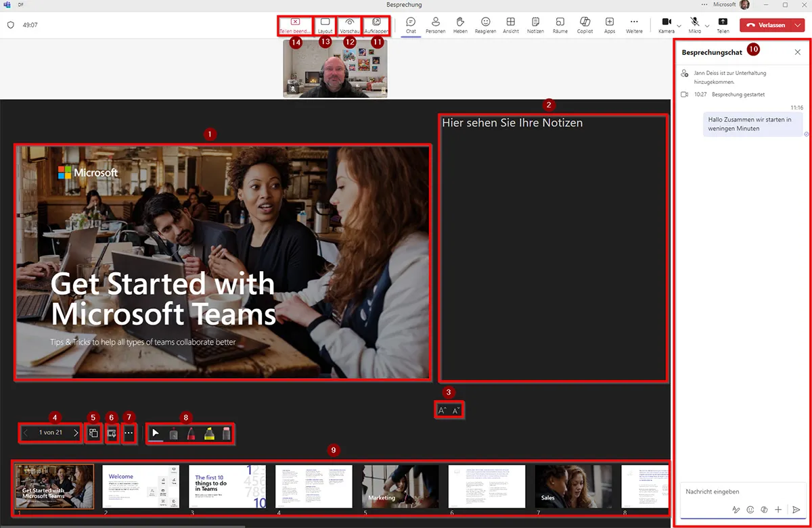Open Copilot in the meeting
812x528 pixels.
point(585,26)
